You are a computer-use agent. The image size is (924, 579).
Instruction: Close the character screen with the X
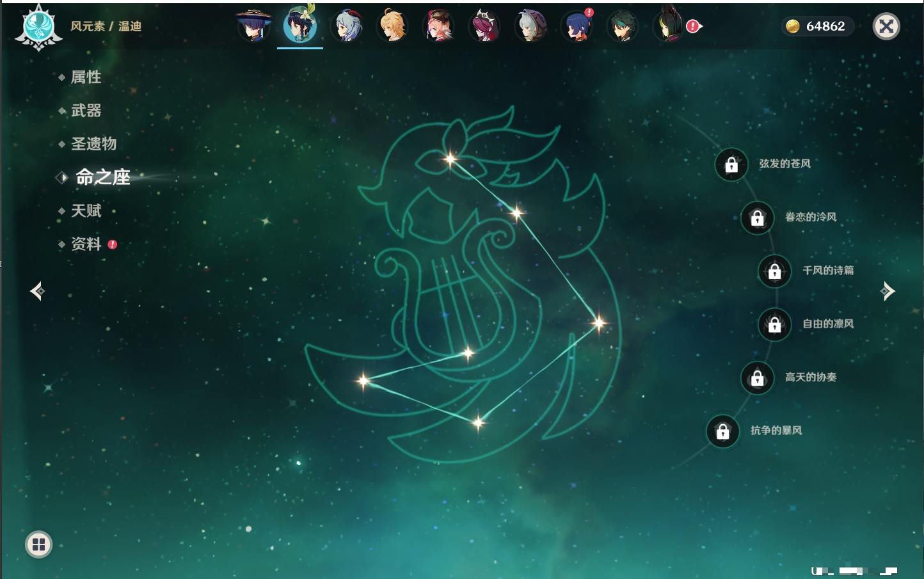coord(886,26)
